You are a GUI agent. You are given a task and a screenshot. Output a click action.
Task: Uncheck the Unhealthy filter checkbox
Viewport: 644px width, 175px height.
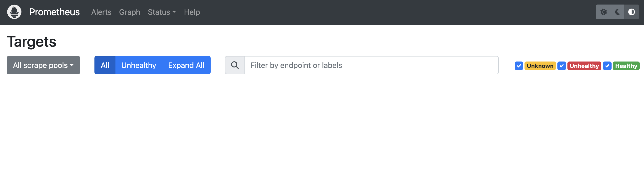[561, 66]
